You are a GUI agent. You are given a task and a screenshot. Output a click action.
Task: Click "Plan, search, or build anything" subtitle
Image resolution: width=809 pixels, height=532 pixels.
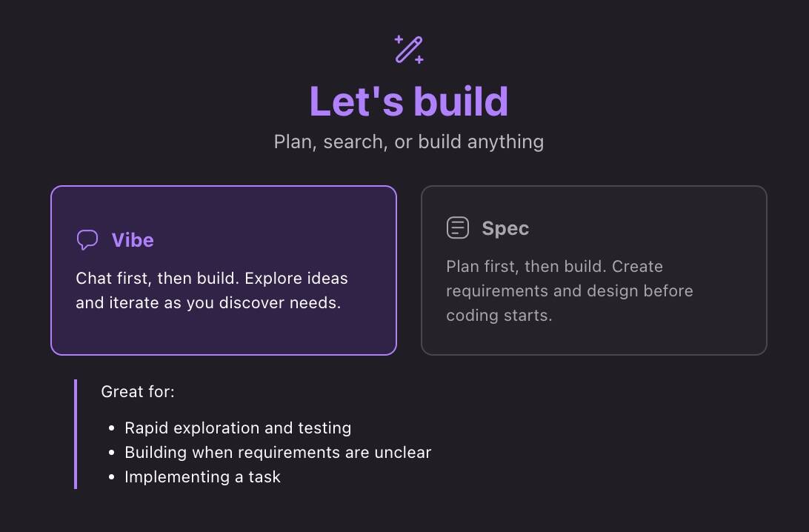click(409, 142)
